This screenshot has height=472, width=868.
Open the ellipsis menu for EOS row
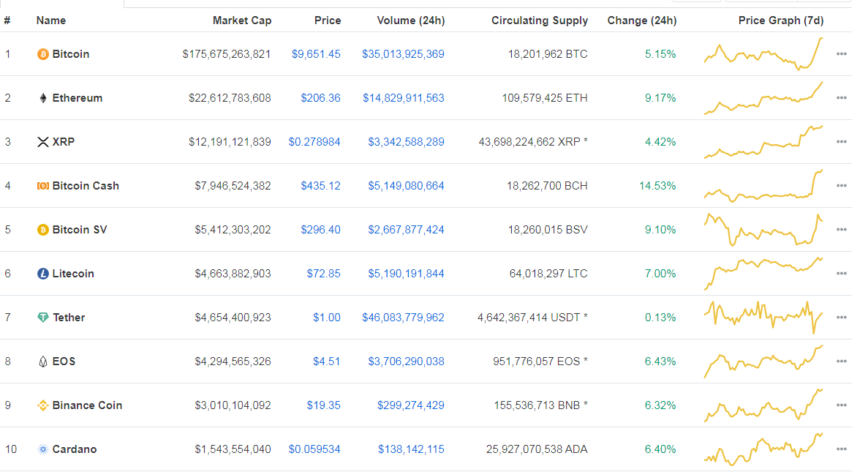point(842,362)
